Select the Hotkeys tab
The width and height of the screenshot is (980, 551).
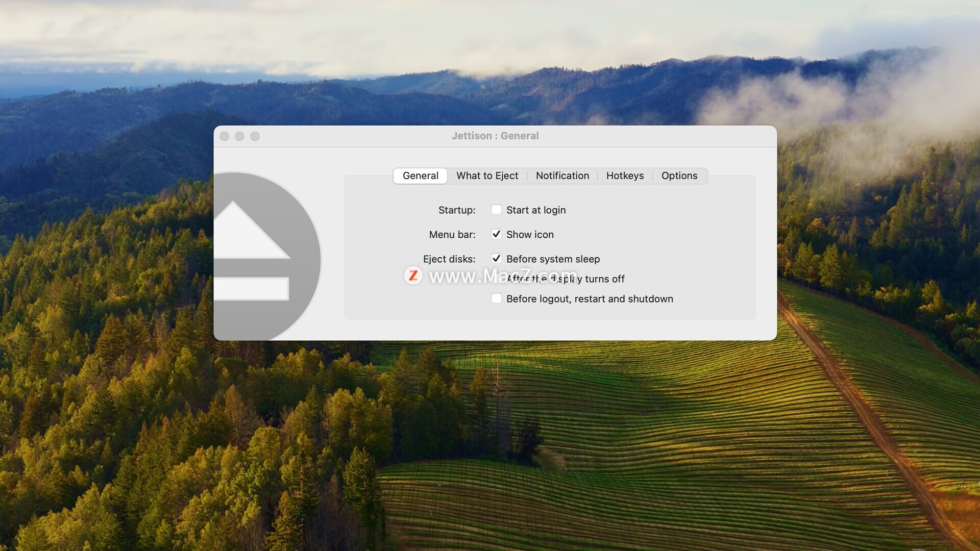coord(625,176)
